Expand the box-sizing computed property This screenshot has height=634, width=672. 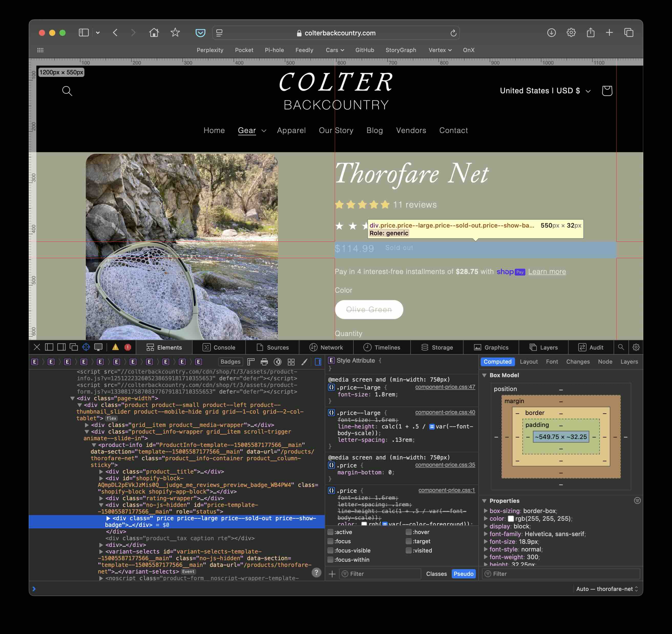click(x=486, y=511)
